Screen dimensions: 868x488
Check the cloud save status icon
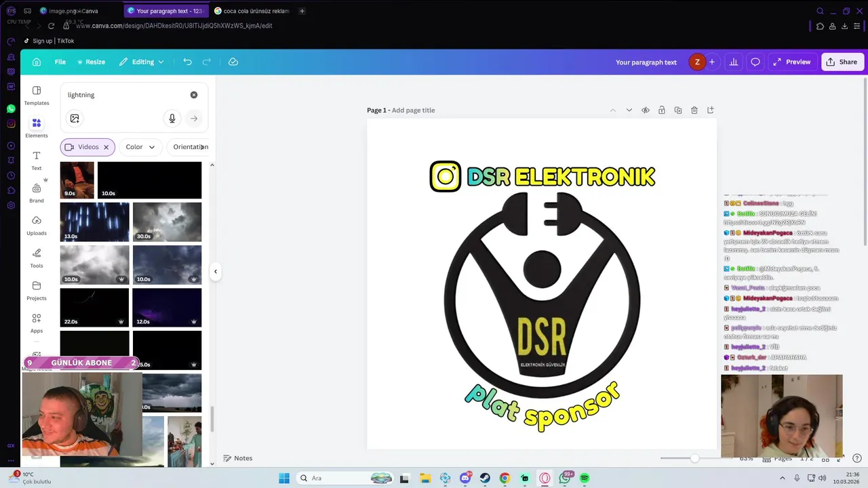point(233,62)
